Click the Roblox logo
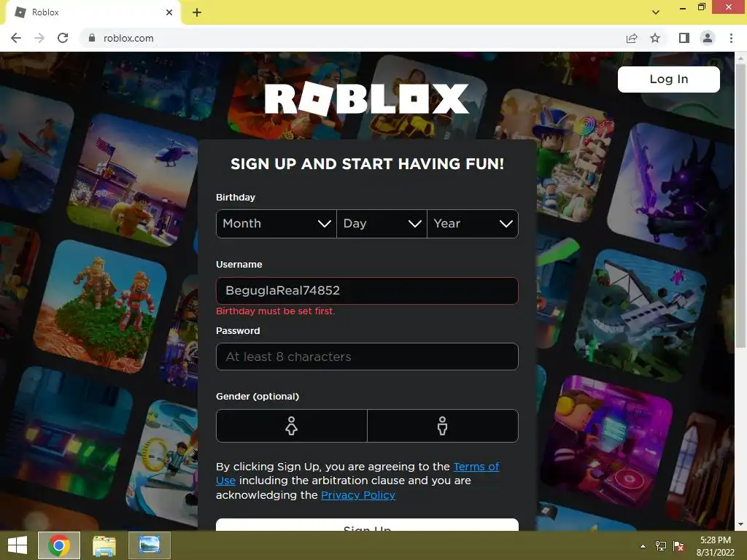The image size is (747, 560). coord(367,98)
